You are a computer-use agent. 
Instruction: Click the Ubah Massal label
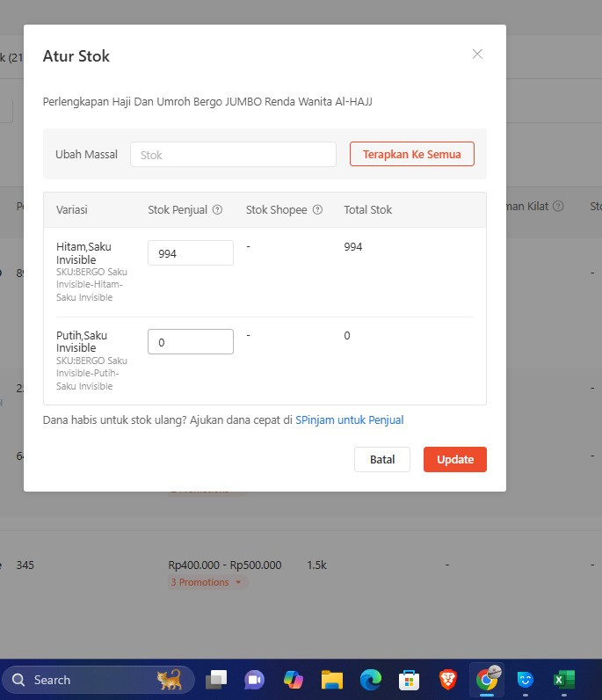tap(87, 155)
